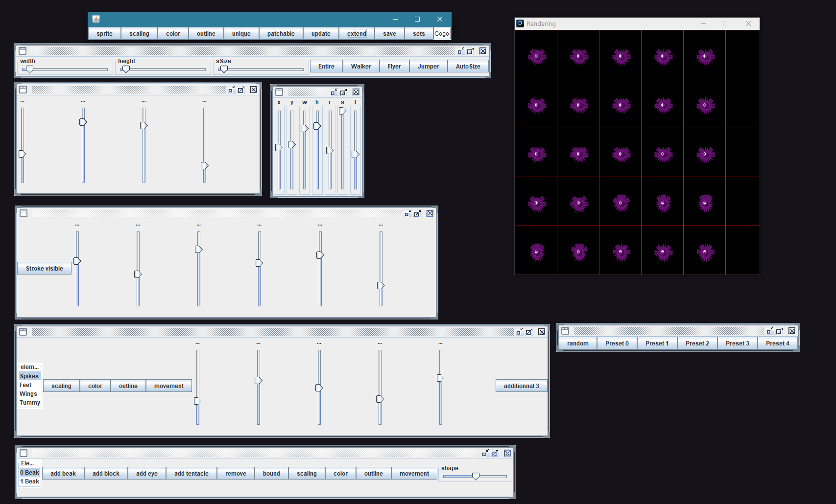Iconify the presets panel
The height and width of the screenshot is (504, 836).
click(x=769, y=331)
